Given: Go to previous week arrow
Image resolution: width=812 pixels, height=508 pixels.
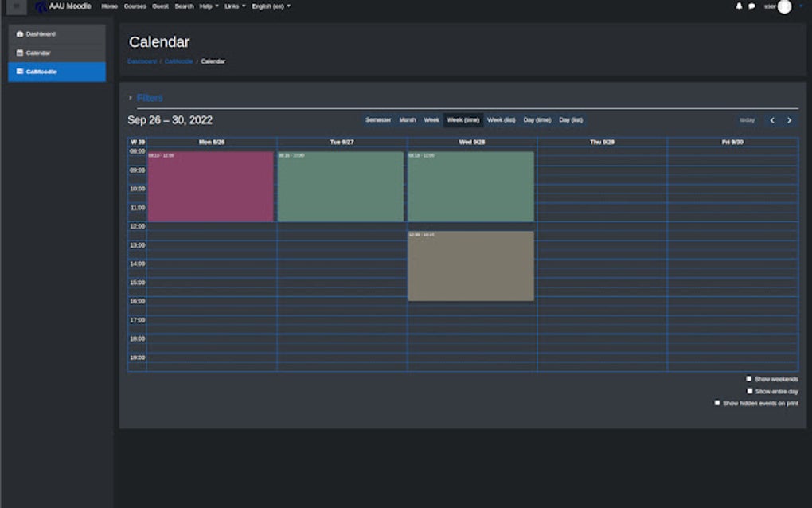Looking at the screenshot, I should pyautogui.click(x=772, y=120).
